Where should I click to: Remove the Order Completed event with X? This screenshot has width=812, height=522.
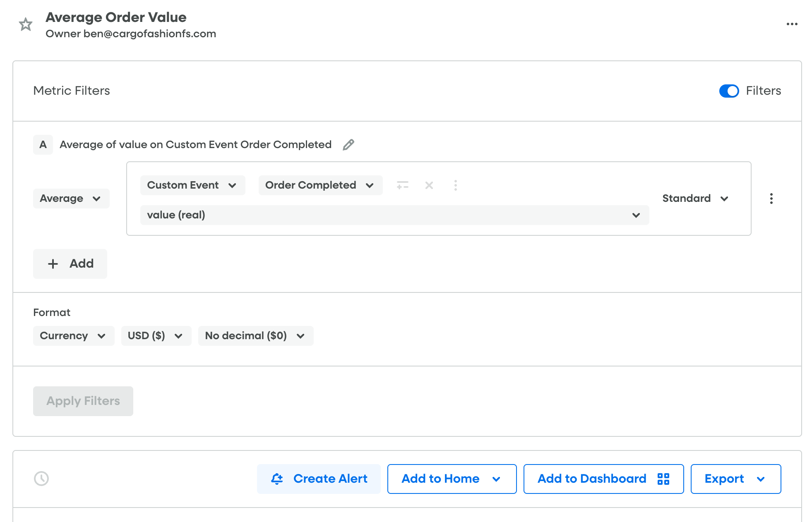429,185
